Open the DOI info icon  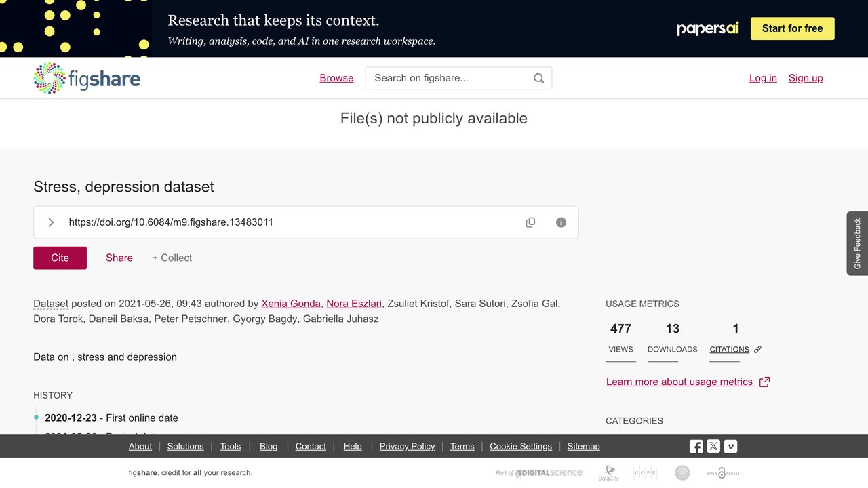[561, 222]
